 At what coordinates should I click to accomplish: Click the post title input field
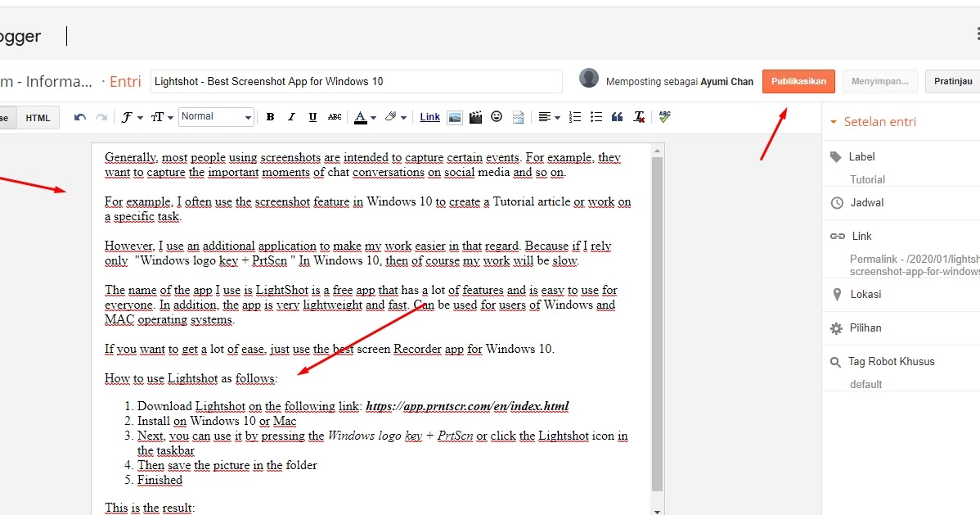tap(356, 81)
